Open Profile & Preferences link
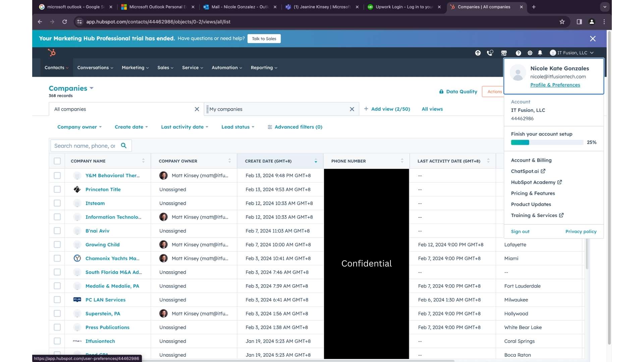This screenshot has width=644, height=362. pos(555,85)
